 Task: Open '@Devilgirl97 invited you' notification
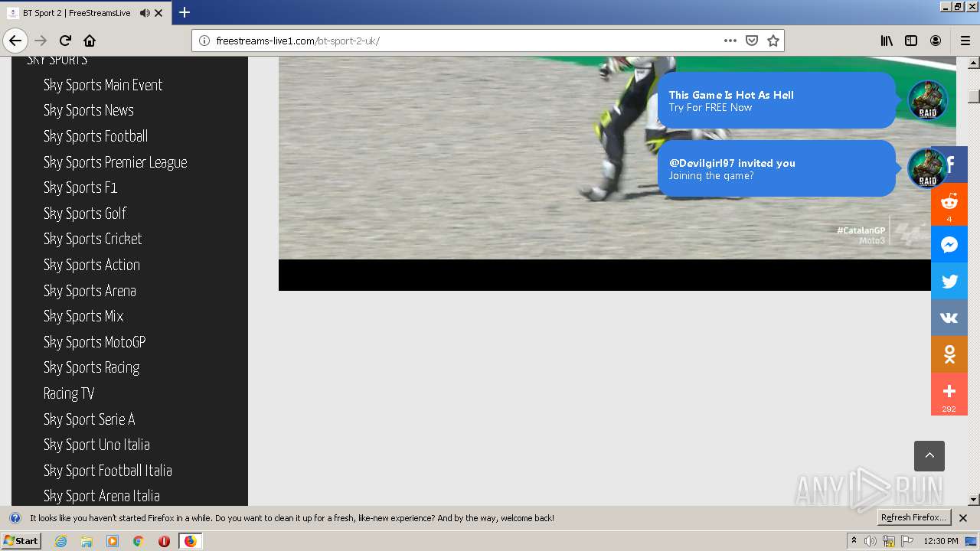tap(776, 168)
